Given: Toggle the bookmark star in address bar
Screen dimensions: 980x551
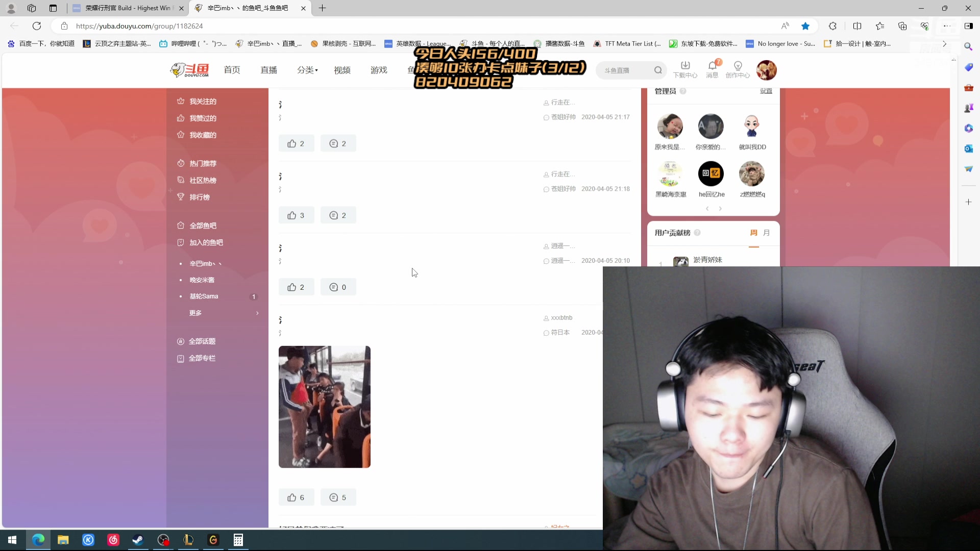Looking at the screenshot, I should (x=806, y=26).
